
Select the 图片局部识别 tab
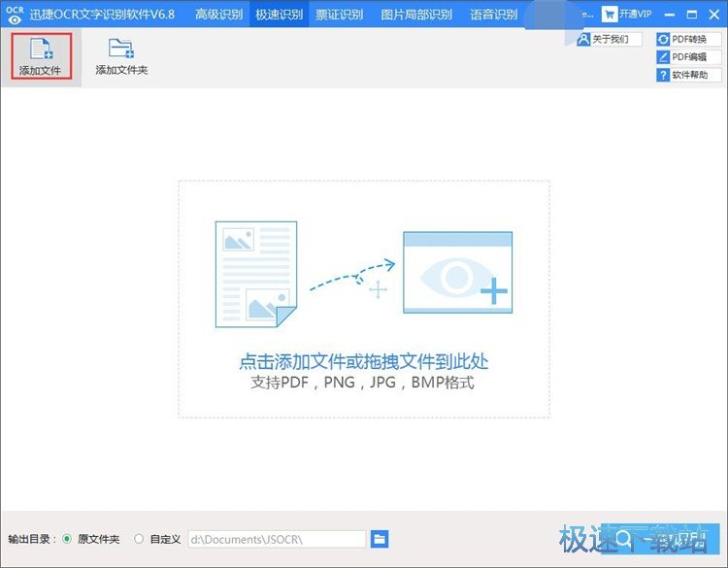click(416, 15)
